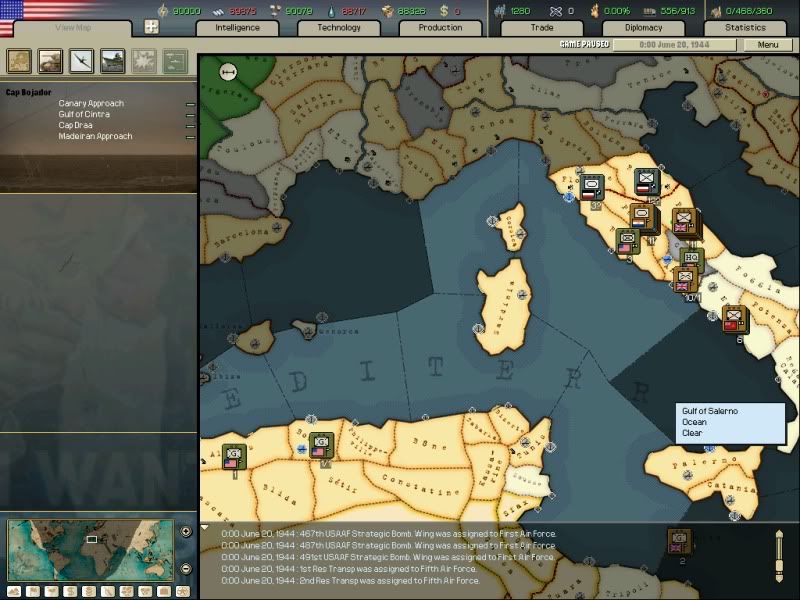Select Gulf of Cintra in the province list
The image size is (800, 600).
click(x=86, y=113)
